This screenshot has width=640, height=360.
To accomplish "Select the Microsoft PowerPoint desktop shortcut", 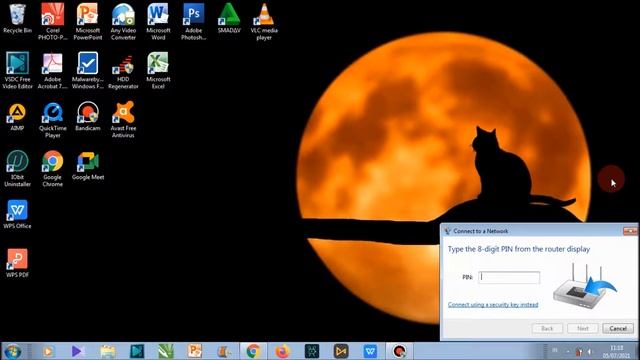I will [88, 21].
